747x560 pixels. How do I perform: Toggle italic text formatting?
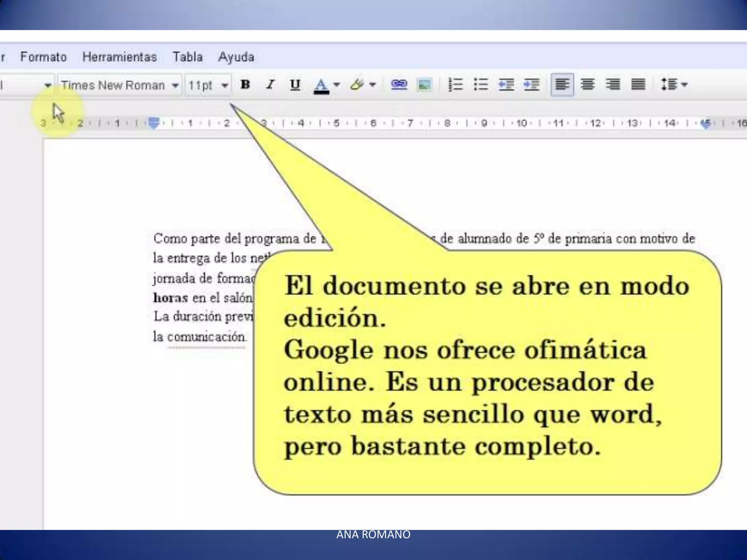pos(270,85)
